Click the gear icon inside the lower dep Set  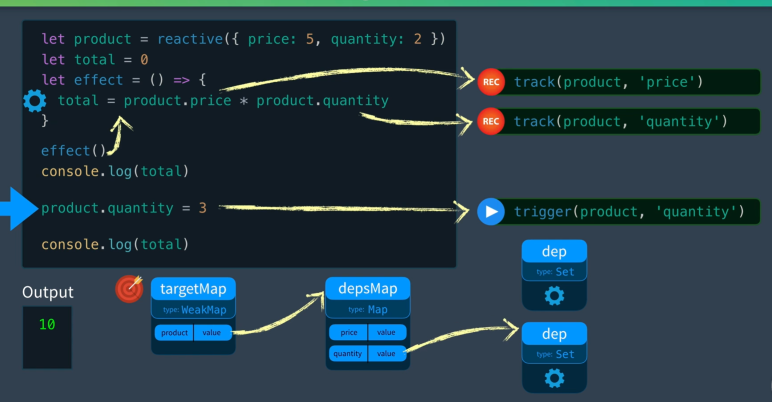coord(554,378)
